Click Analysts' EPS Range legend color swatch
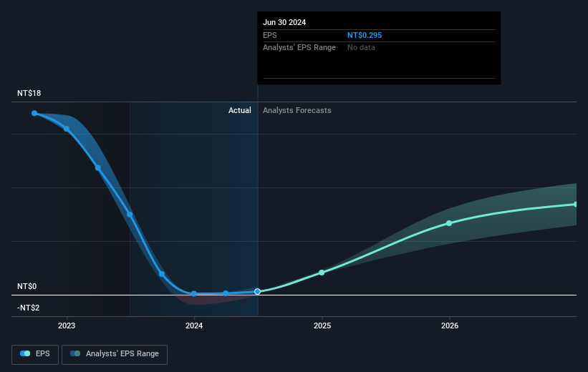Viewport: 588px width, 372px height. [x=75, y=353]
